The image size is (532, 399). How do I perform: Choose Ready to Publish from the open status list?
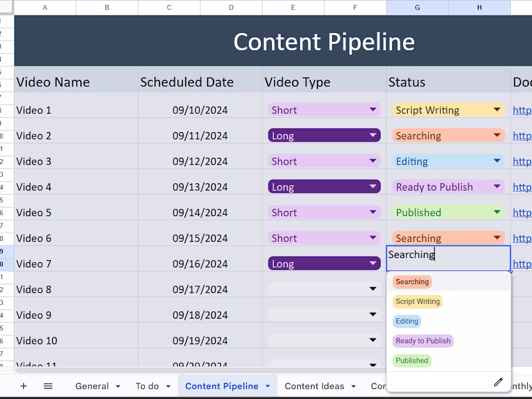(x=423, y=341)
